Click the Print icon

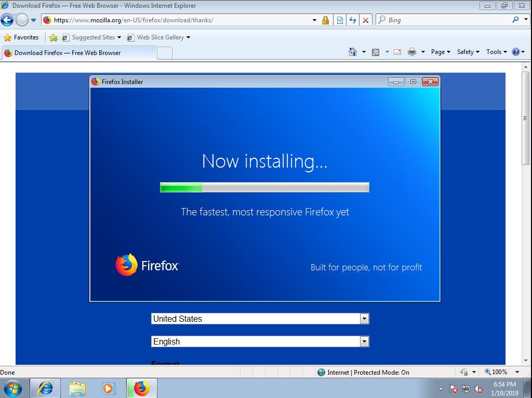click(412, 52)
